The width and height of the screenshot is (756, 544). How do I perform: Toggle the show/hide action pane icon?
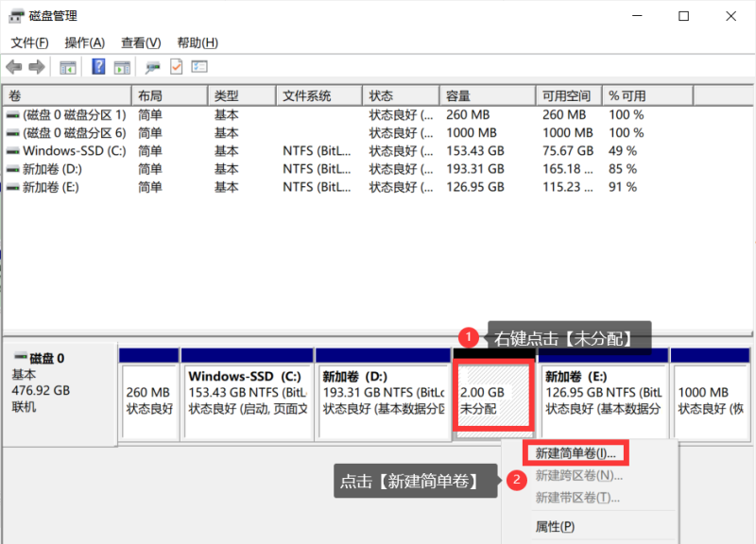pyautogui.click(x=122, y=67)
